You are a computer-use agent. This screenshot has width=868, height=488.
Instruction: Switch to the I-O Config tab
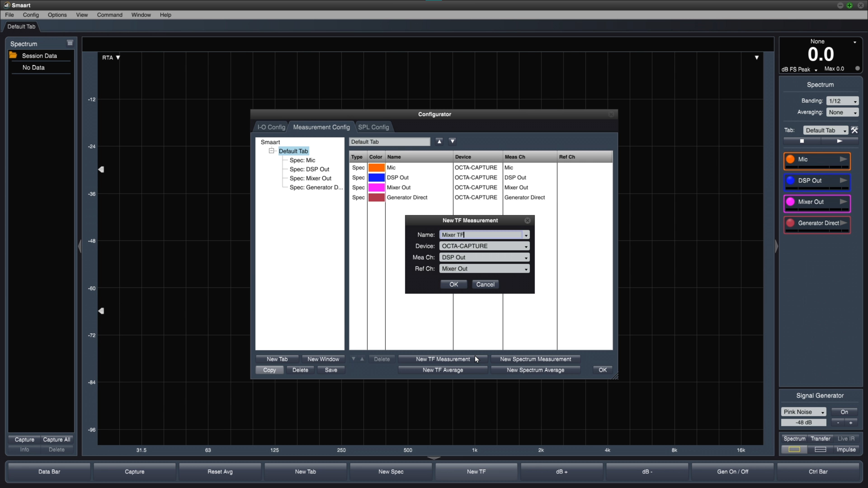(x=271, y=127)
